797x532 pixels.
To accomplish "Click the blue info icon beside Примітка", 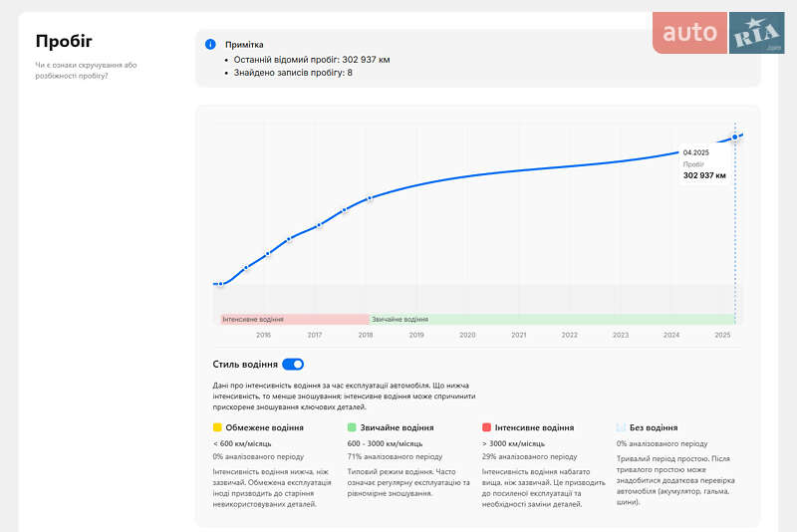I will click(x=210, y=44).
